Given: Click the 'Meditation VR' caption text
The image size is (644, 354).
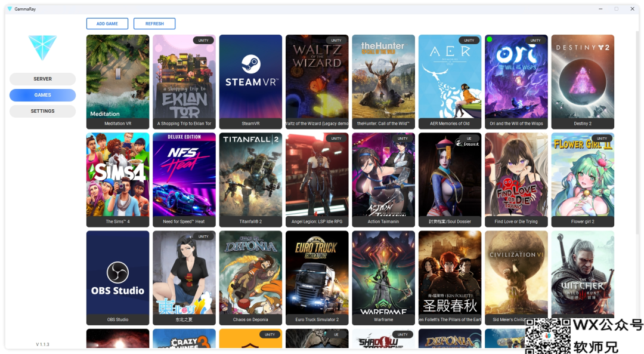Looking at the screenshot, I should [x=118, y=124].
